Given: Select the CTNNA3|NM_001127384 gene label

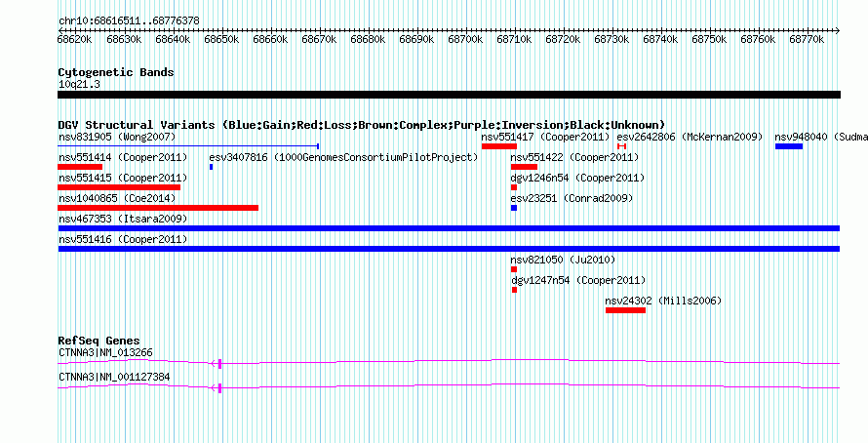Looking at the screenshot, I should pos(114,377).
